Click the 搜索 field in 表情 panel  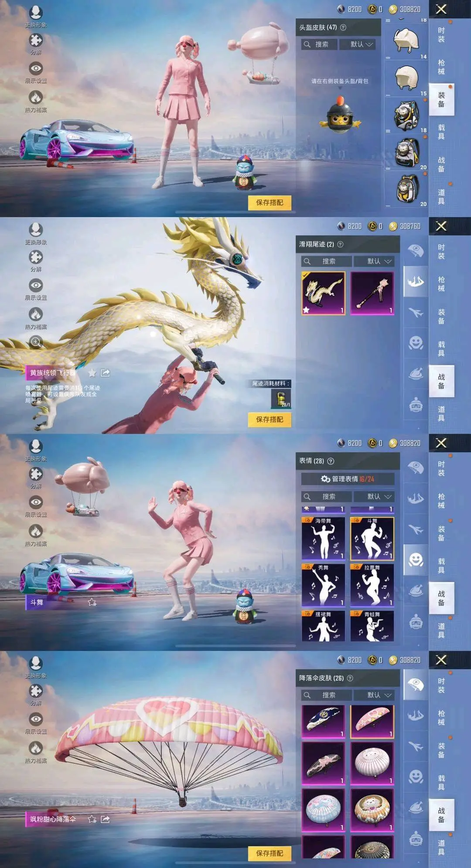pos(326,497)
